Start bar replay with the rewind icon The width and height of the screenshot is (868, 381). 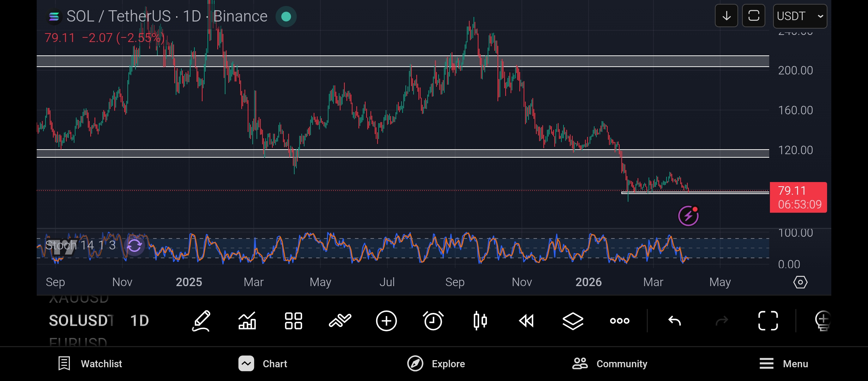click(526, 321)
